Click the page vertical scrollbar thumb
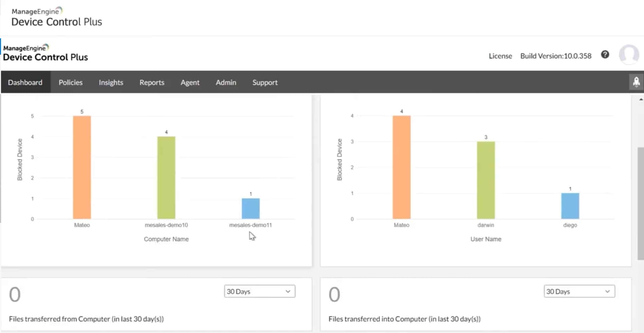Viewport: 644px width, 333px height. click(x=641, y=203)
